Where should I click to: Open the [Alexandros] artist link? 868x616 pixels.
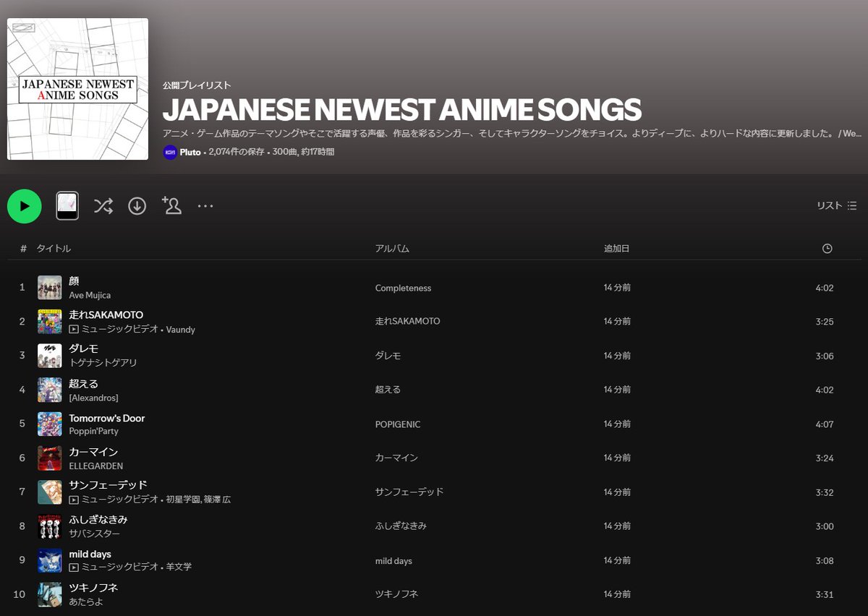pyautogui.click(x=93, y=398)
